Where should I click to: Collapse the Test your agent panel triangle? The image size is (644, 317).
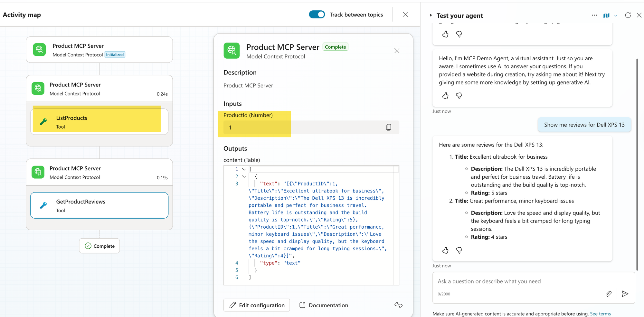pyautogui.click(x=431, y=15)
